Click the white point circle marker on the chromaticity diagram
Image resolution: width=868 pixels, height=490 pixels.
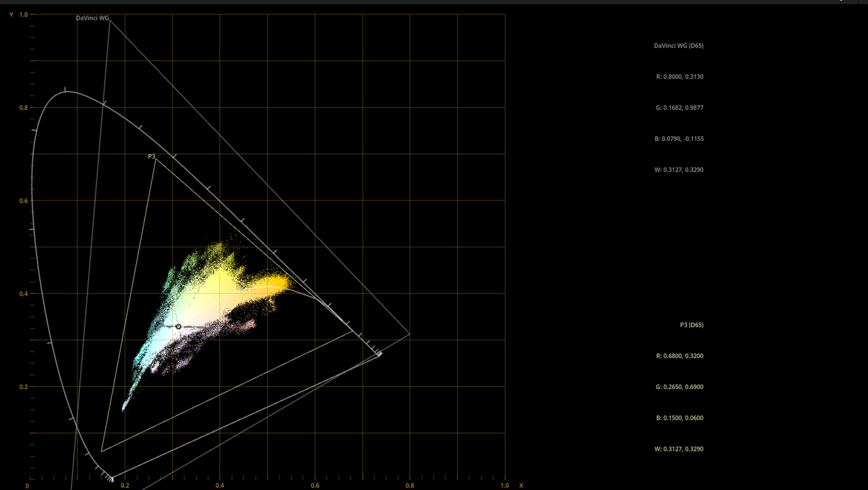tap(178, 327)
